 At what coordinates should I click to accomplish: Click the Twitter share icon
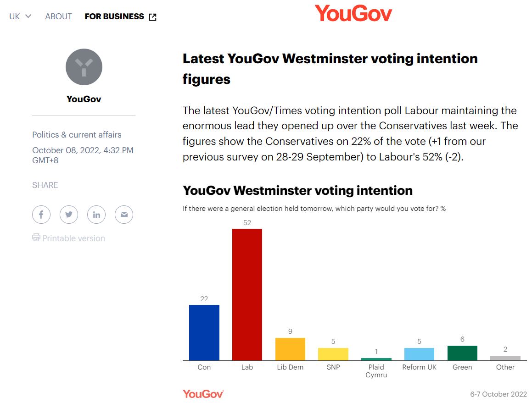[69, 215]
